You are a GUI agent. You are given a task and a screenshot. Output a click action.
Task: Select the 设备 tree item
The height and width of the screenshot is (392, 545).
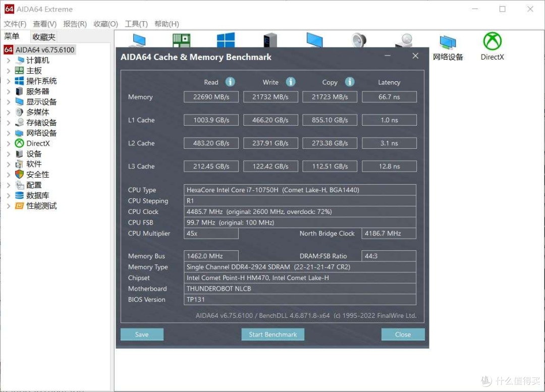coord(34,153)
